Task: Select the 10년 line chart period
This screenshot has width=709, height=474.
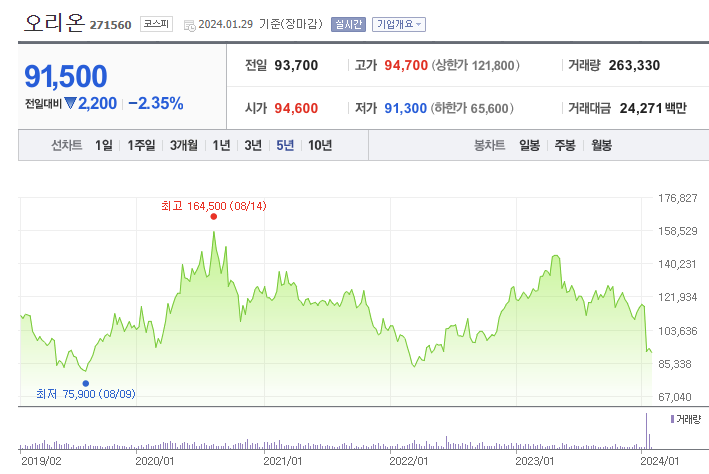Action: tap(320, 145)
